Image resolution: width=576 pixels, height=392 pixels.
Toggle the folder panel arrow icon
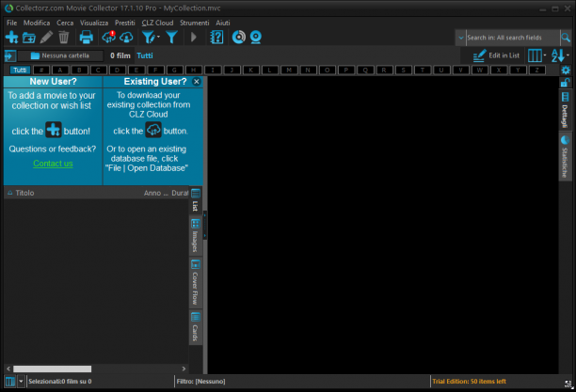(x=10, y=55)
